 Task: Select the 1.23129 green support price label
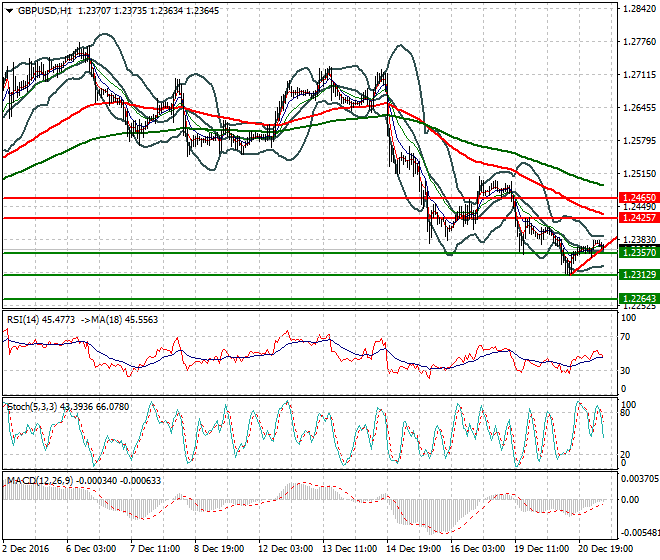click(x=639, y=275)
